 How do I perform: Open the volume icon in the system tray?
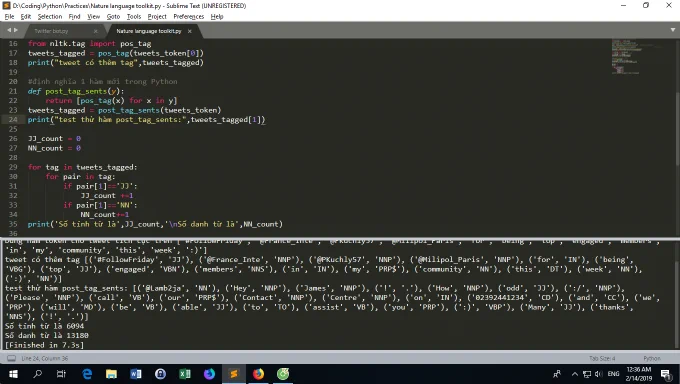[599, 374]
